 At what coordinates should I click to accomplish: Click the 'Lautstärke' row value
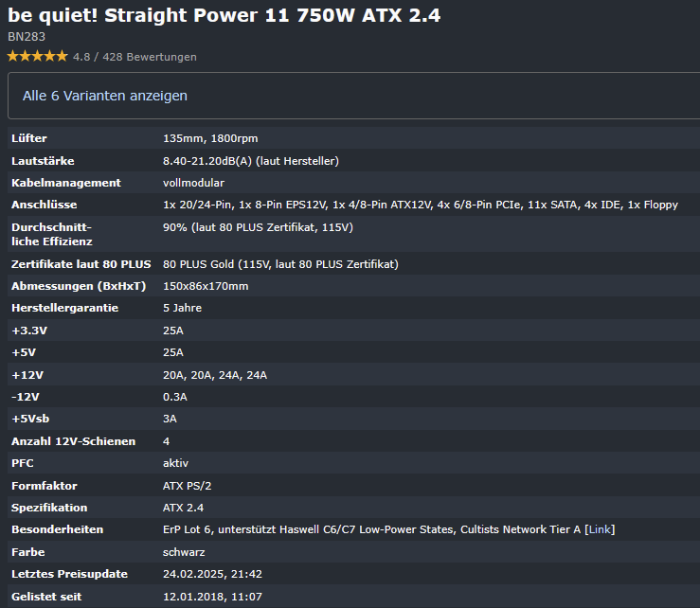[x=251, y=161]
